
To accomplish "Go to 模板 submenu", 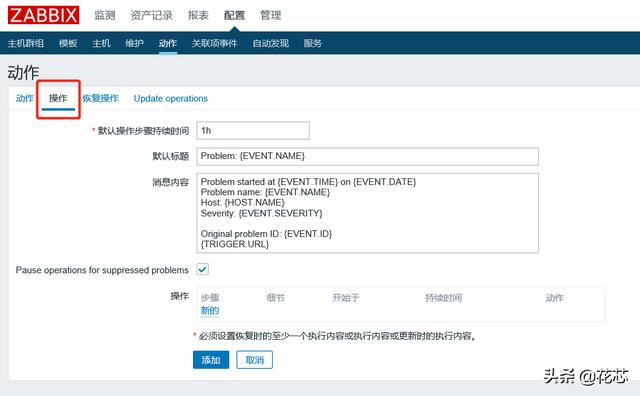I will 68,43.
